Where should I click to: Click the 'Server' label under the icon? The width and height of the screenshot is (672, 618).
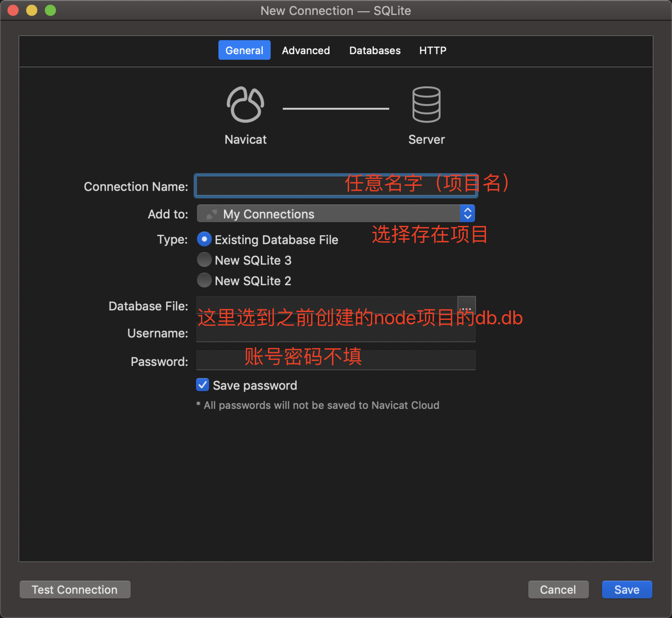point(427,140)
